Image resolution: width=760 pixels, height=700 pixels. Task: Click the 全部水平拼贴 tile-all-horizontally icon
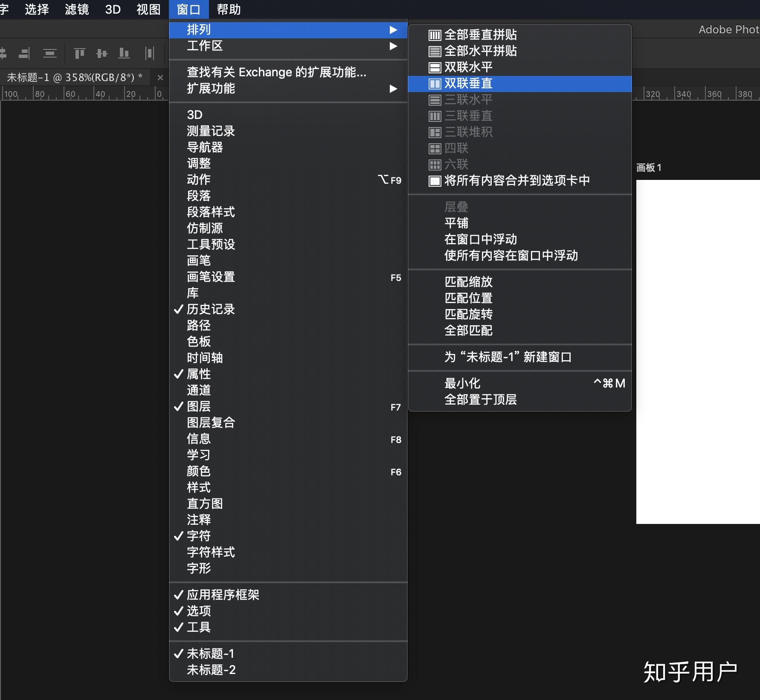[435, 51]
